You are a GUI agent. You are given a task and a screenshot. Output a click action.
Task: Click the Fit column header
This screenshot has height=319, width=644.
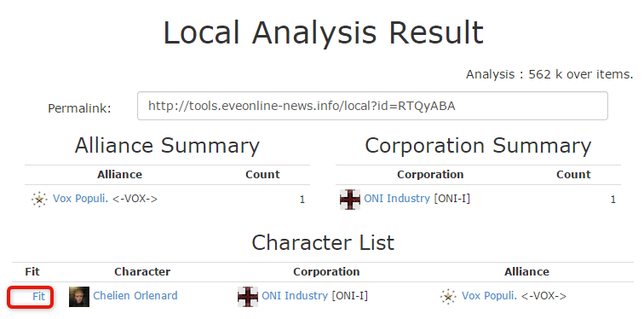pyautogui.click(x=32, y=272)
